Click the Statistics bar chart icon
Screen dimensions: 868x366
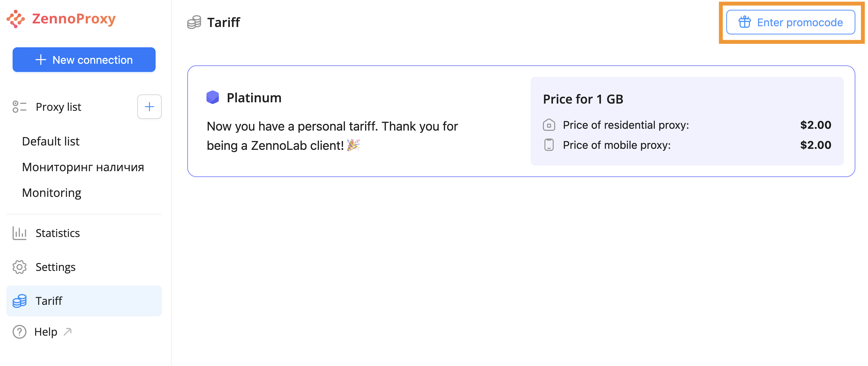coord(19,233)
